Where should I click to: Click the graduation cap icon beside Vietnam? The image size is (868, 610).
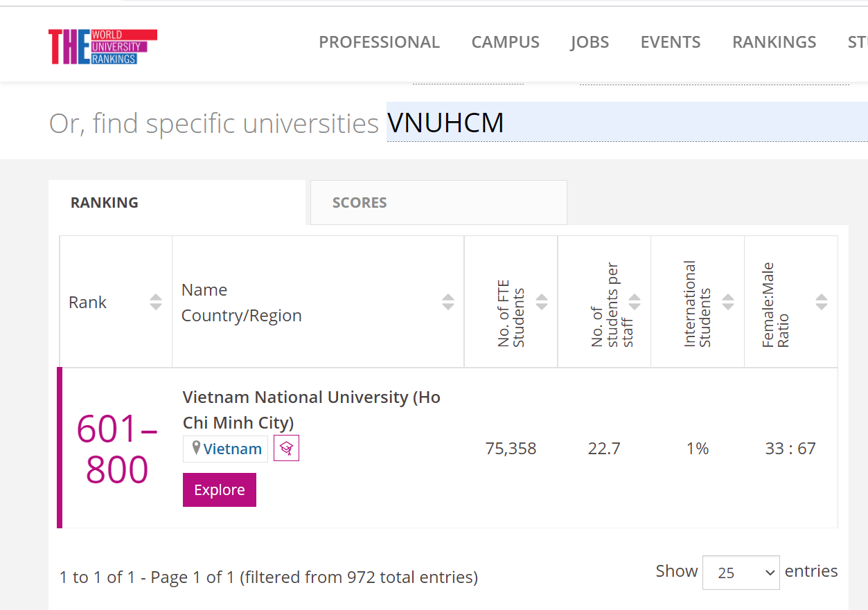point(286,449)
